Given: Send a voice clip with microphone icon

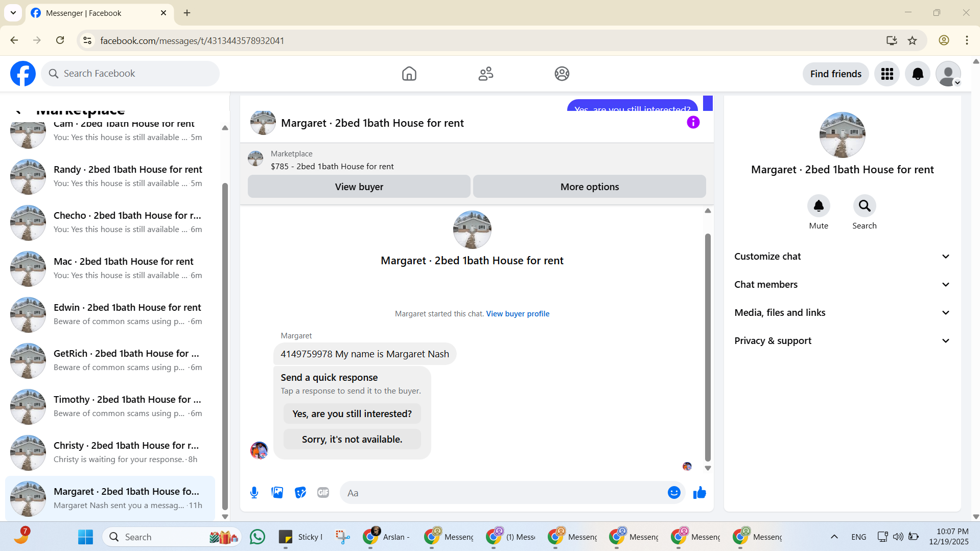Looking at the screenshot, I should (x=254, y=493).
